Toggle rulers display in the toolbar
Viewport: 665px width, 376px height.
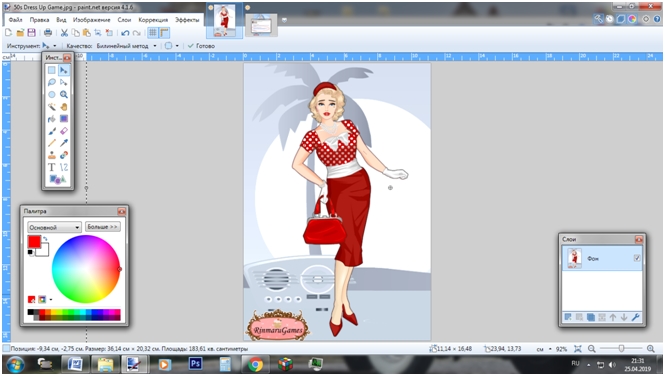pyautogui.click(x=165, y=33)
